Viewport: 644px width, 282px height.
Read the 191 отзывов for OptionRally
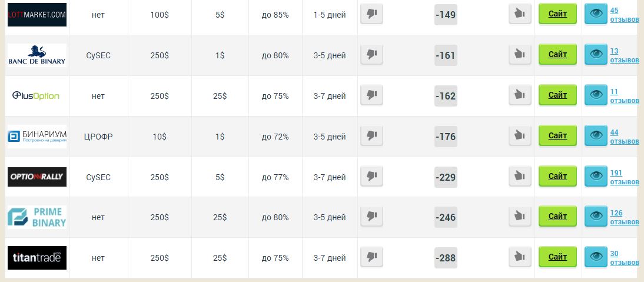tap(625, 177)
